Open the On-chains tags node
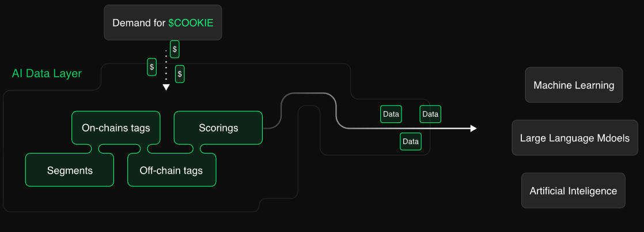 coord(116,128)
